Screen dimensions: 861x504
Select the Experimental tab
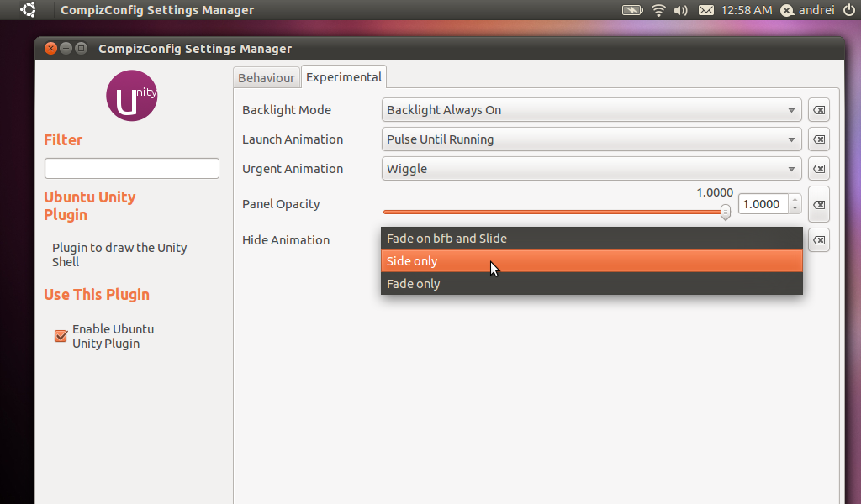344,77
